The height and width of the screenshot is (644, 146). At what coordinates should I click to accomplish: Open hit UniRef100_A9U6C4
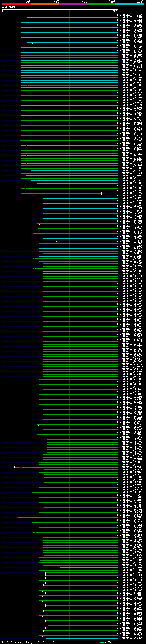pyautogui.click(x=131, y=22)
